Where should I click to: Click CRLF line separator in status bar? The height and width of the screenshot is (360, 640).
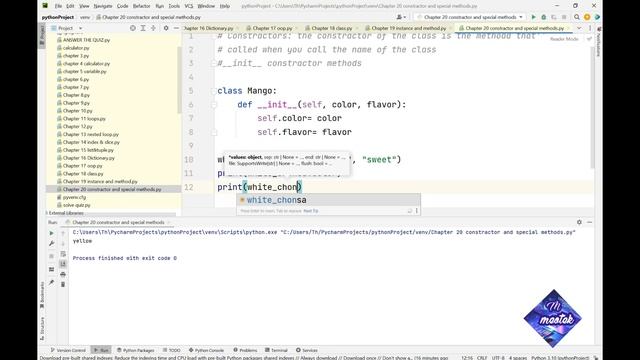(482, 358)
